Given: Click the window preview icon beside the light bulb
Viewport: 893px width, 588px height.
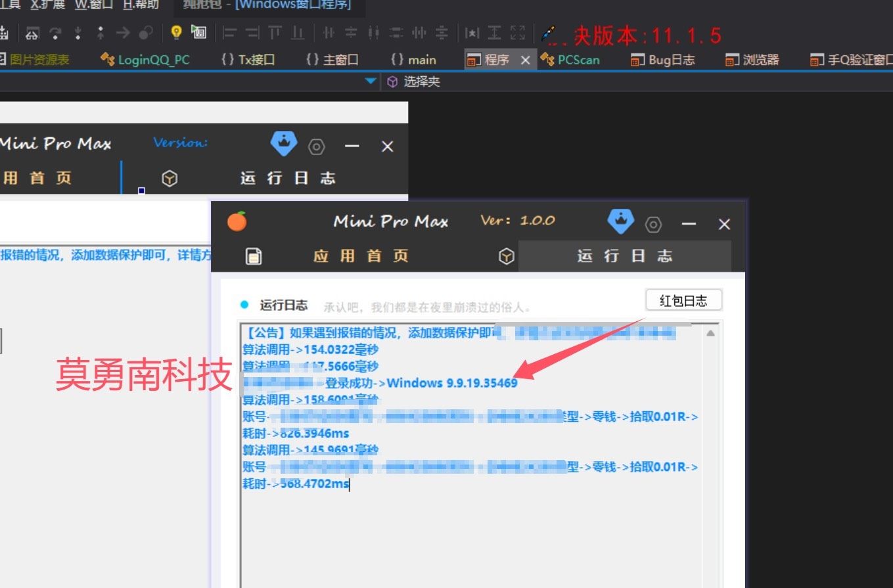Looking at the screenshot, I should click(198, 32).
